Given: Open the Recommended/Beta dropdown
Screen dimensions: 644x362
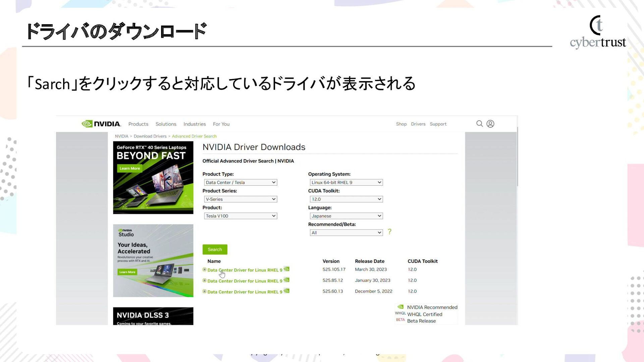Looking at the screenshot, I should tap(346, 233).
